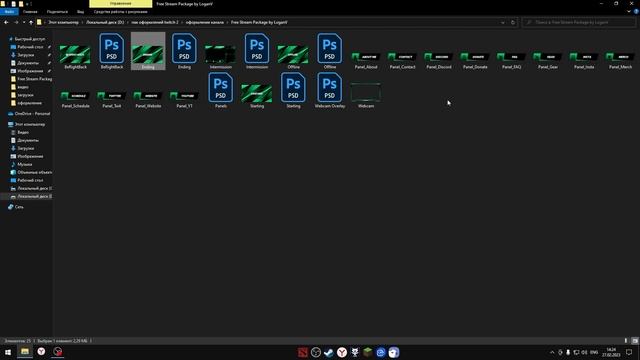Click File Explorer on the taskbar
Viewport: 640px width, 360px height.
coord(25,352)
